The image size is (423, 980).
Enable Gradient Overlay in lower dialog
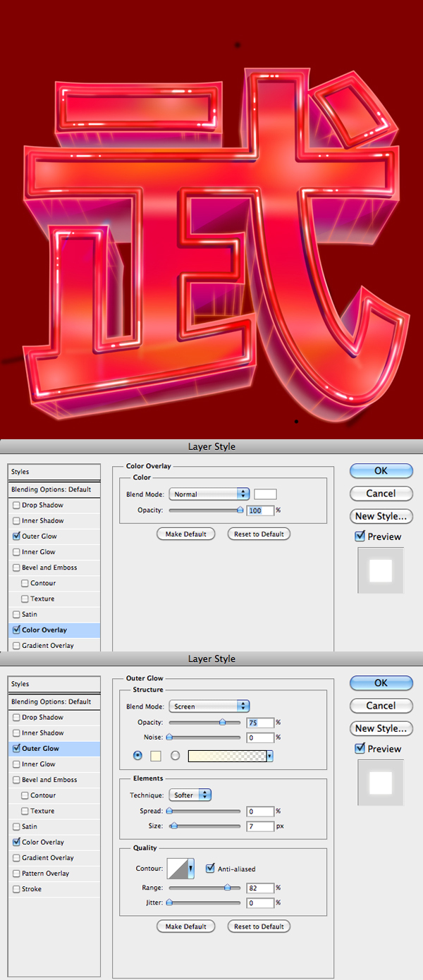[x=16, y=858]
